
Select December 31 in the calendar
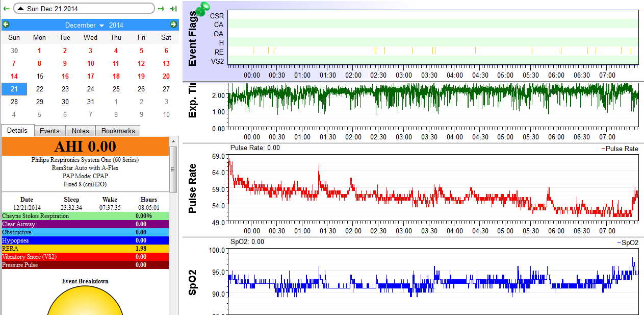(90, 102)
